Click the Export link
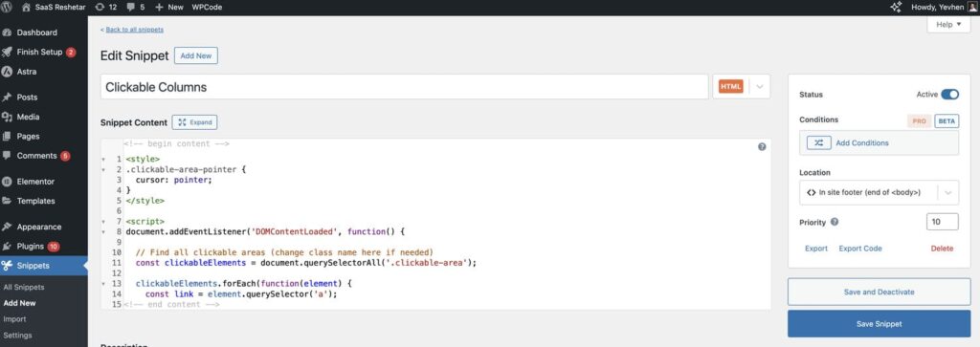The height and width of the screenshot is (347, 980). (815, 249)
